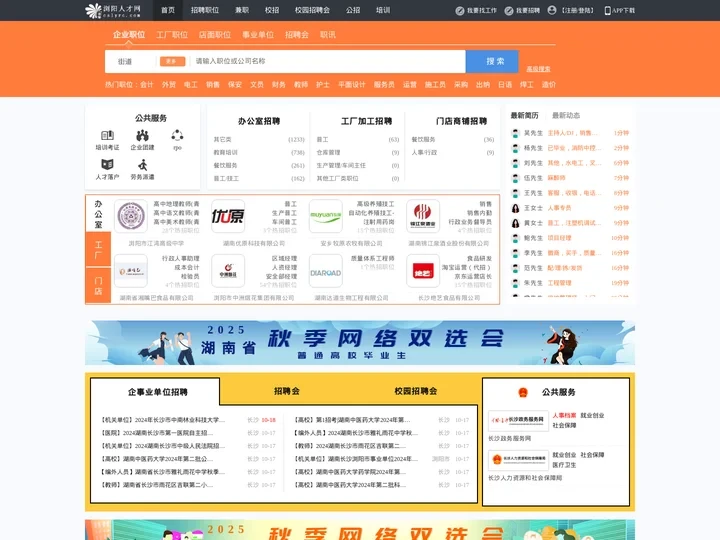Open 兼职 in top navigation
720x540 pixels.
(242, 10)
